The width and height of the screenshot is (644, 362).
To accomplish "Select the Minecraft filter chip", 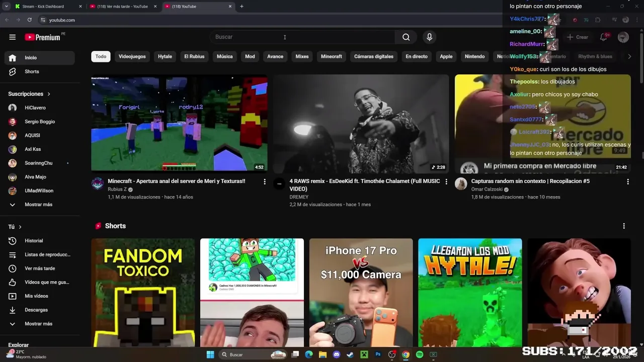I will 332,56.
